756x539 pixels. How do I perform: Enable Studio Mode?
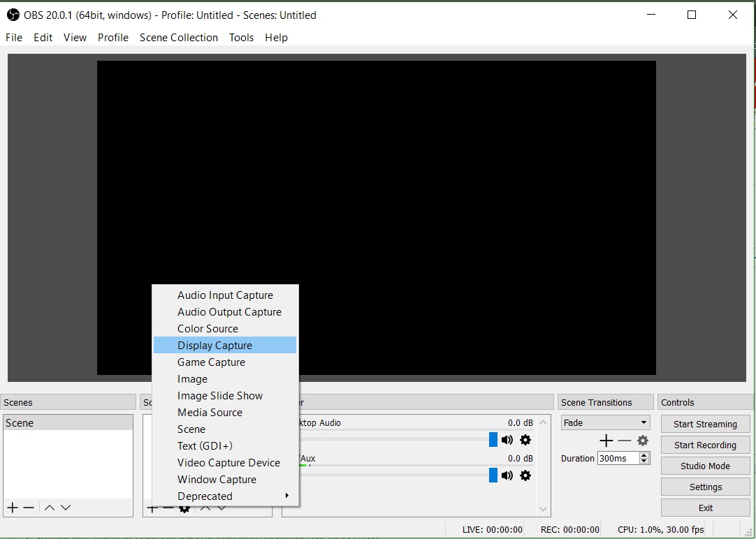(x=704, y=465)
